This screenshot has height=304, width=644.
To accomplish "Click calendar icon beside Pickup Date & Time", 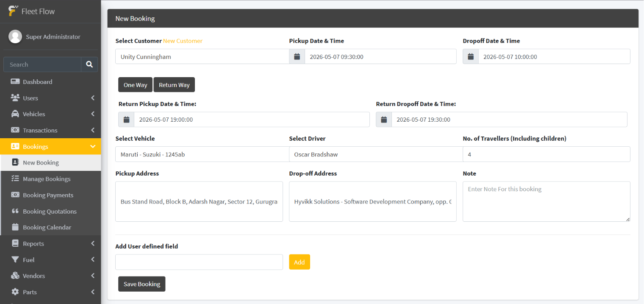I will click(297, 56).
